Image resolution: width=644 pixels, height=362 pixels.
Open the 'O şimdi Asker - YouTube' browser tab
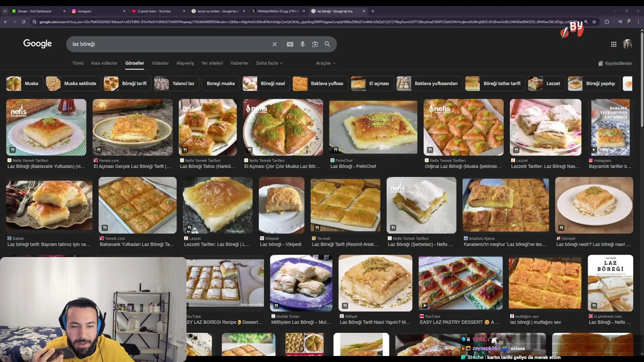[158, 11]
